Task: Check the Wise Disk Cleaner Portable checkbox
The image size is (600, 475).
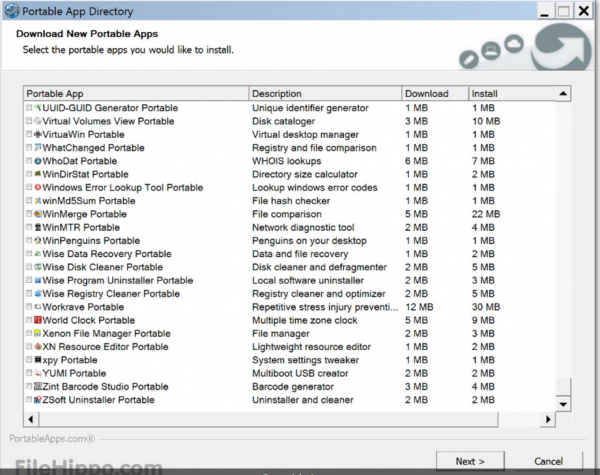Action: (28, 268)
